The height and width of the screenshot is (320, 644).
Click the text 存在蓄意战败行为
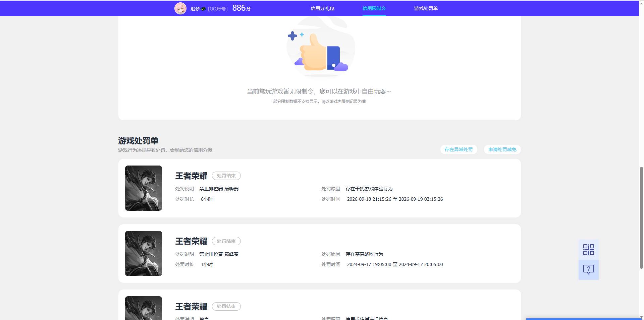pos(364,254)
